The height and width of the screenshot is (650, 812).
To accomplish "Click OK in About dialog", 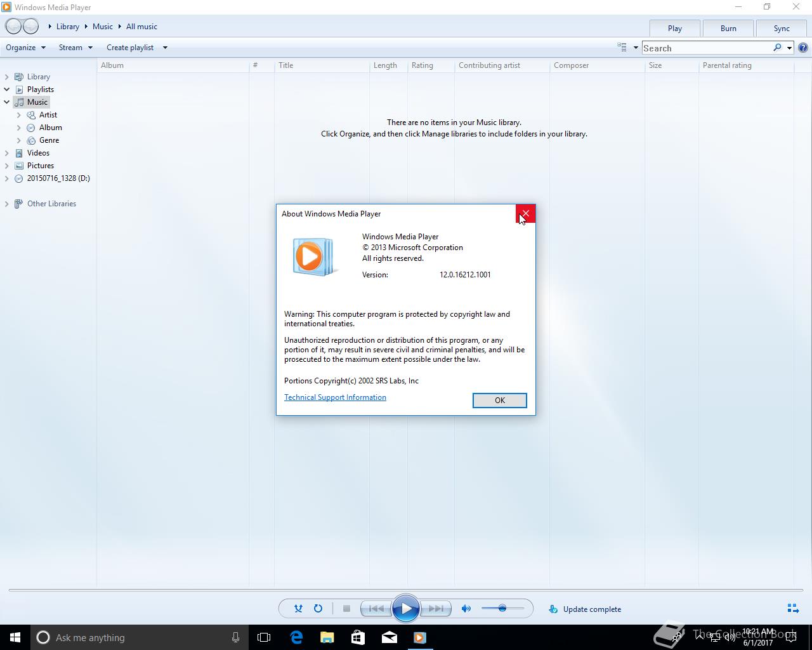I will (x=500, y=401).
